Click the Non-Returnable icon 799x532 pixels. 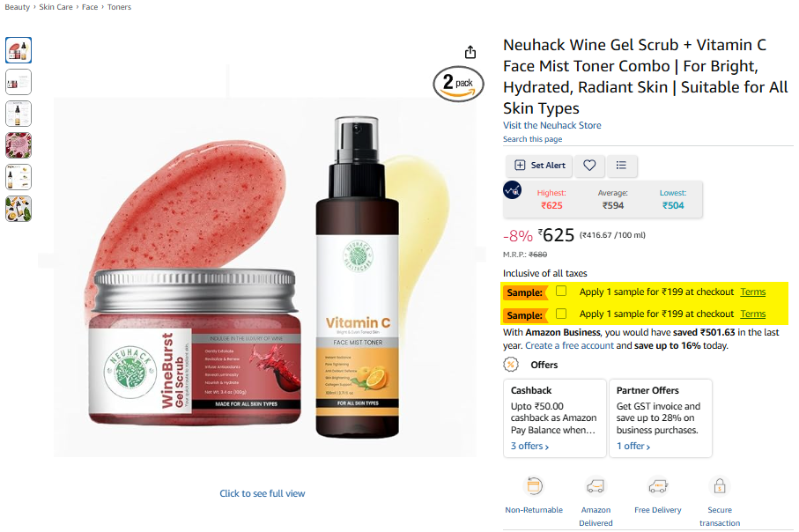[x=534, y=486]
